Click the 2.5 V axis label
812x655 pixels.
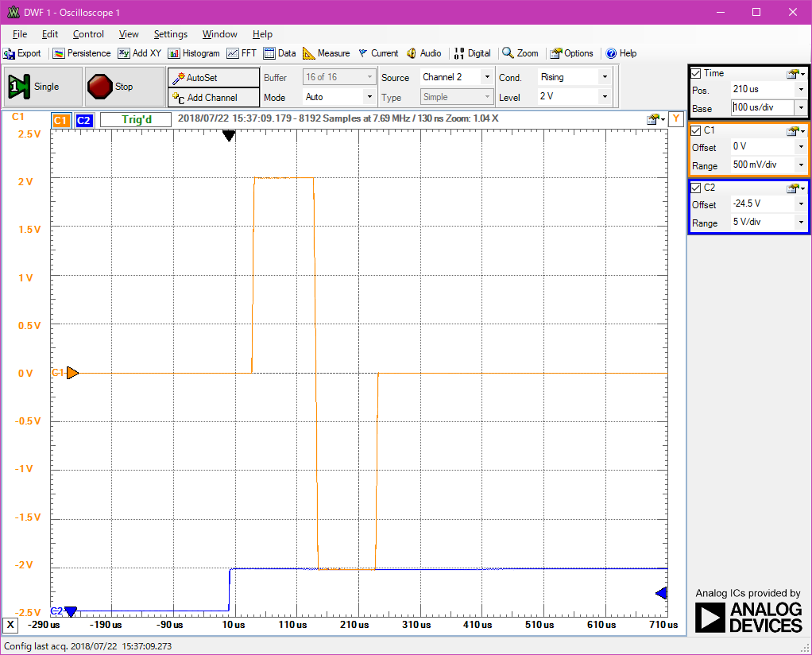[x=29, y=134]
